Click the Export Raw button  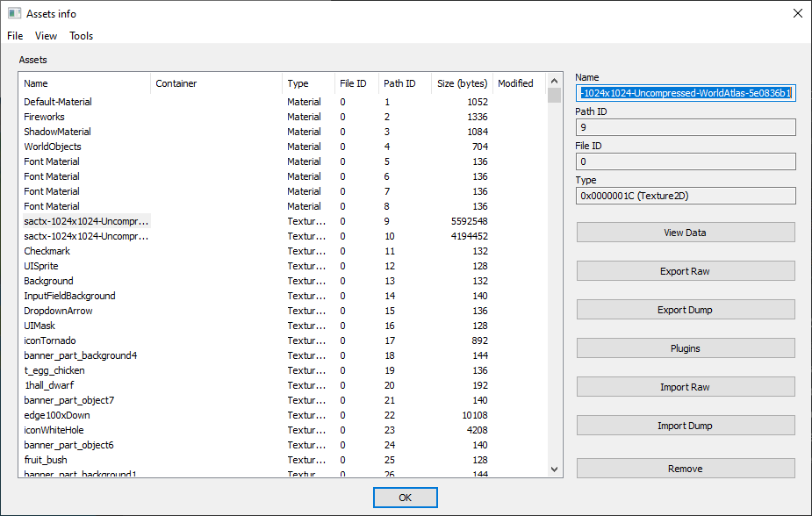(x=685, y=271)
